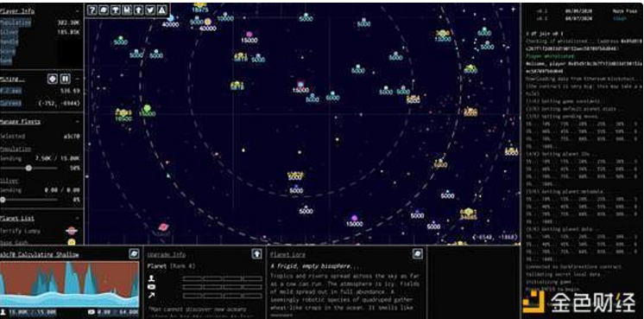Click the upgrade arrow icon in top toolbar
Image resolution: width=644 pixels, height=319 pixels.
(x=139, y=10)
